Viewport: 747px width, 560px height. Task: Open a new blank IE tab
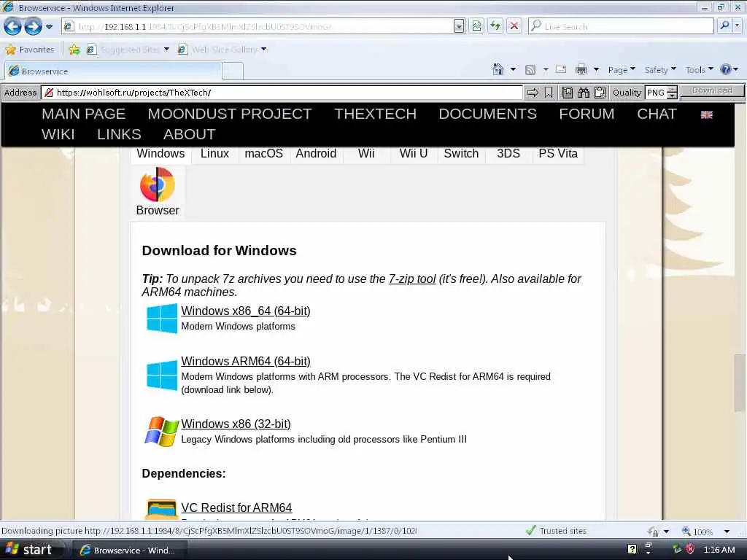click(x=233, y=71)
